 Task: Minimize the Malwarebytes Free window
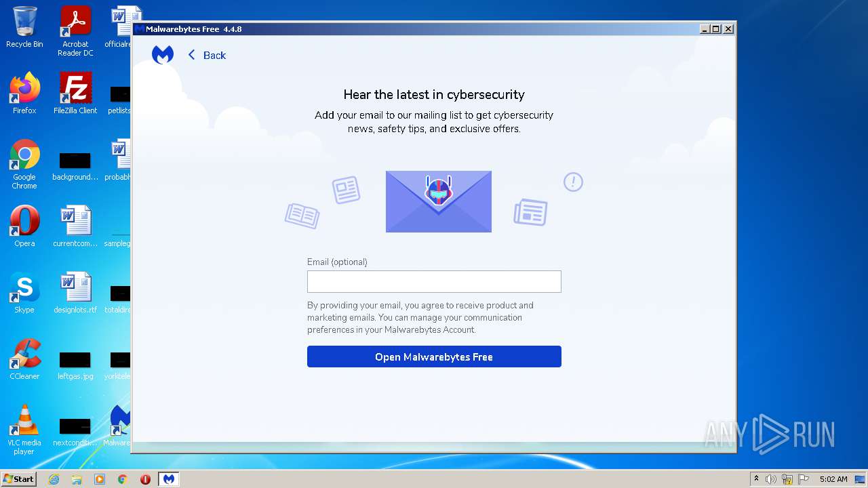point(705,29)
